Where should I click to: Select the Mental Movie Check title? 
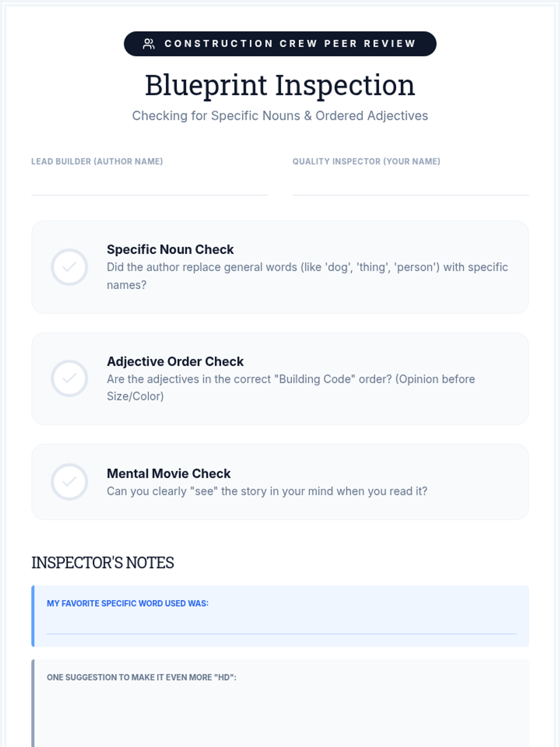pyautogui.click(x=169, y=473)
